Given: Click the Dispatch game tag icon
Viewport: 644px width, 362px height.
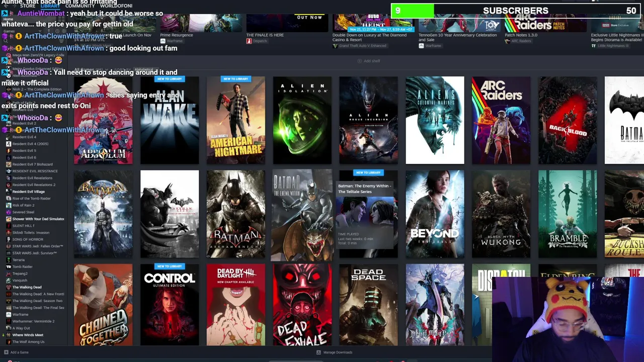Looking at the screenshot, I should [x=249, y=41].
